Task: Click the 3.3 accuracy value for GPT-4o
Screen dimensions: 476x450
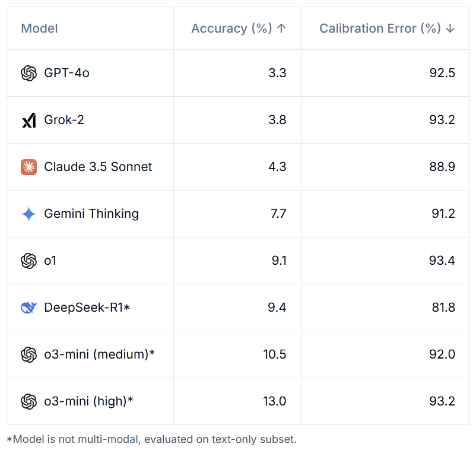Action: tap(277, 73)
